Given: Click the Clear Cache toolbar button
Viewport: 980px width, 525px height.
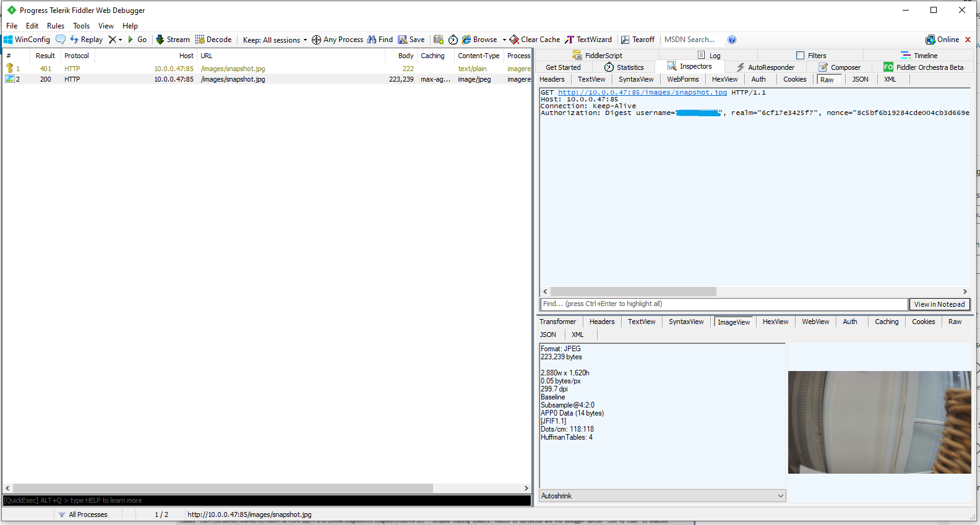Looking at the screenshot, I should [535, 40].
